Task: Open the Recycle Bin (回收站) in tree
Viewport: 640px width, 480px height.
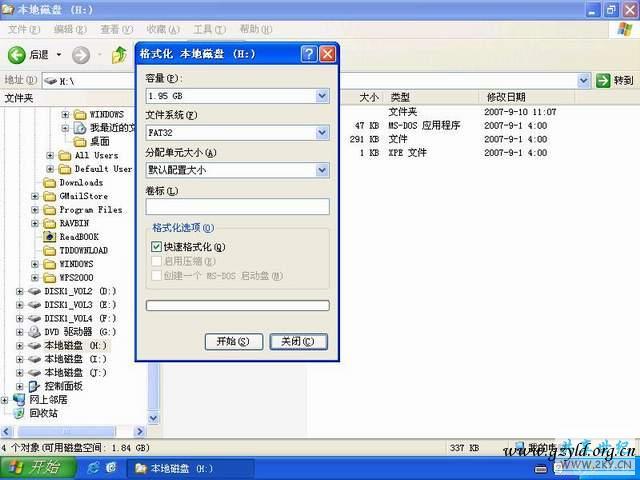Action: 20,412
